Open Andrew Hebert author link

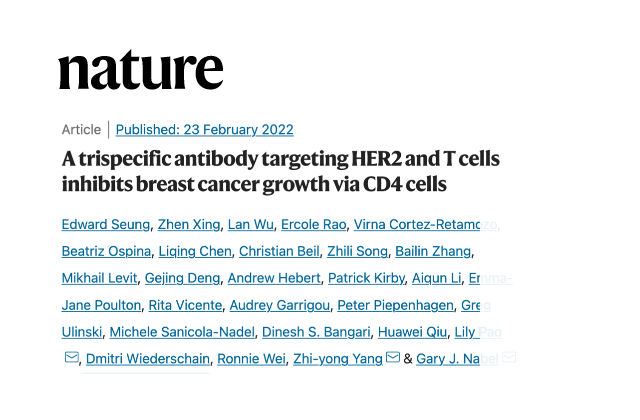274,278
